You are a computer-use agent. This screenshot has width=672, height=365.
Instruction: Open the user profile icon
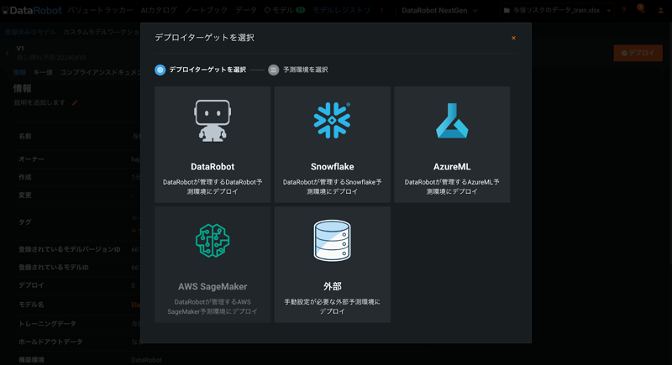click(660, 10)
